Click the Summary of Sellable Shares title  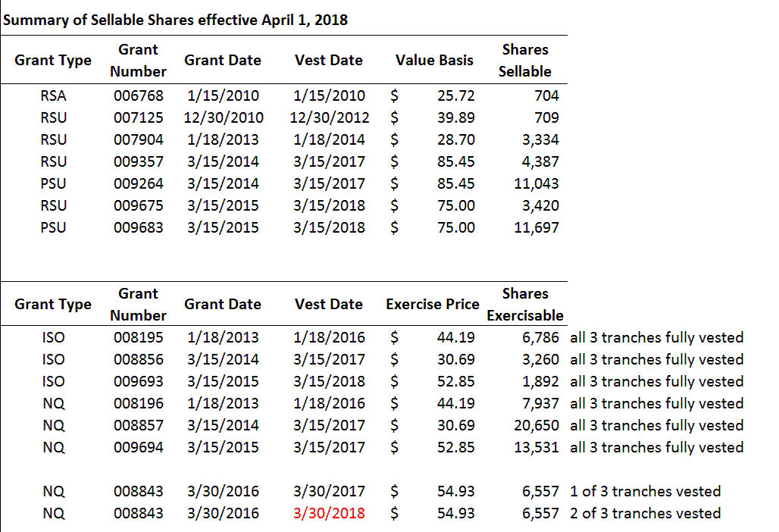coord(176,20)
